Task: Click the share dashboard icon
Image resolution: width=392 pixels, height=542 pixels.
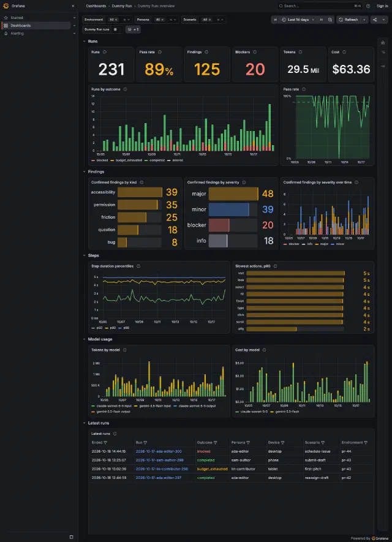Action: point(375,20)
